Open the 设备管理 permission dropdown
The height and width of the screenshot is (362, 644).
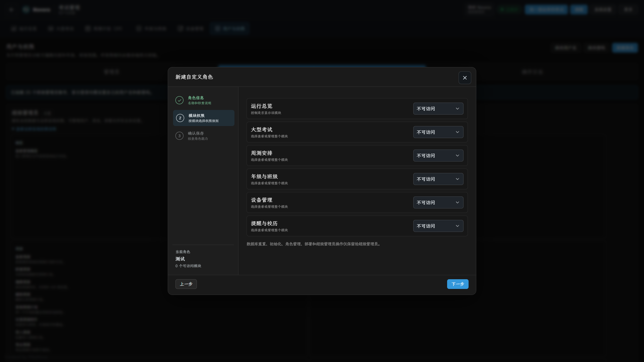(x=438, y=202)
